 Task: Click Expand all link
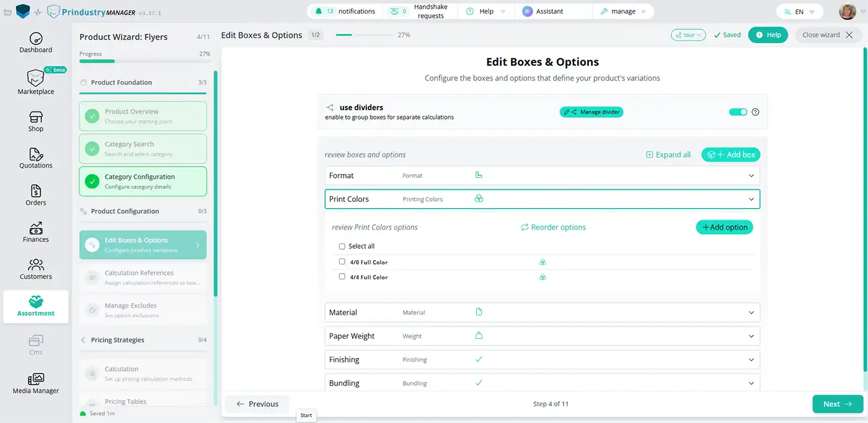[x=668, y=155]
